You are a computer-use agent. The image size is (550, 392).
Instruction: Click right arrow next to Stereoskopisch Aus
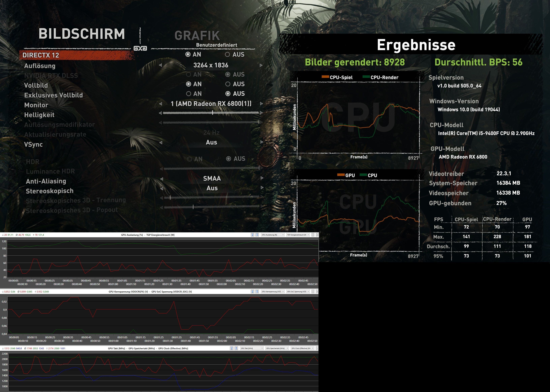[262, 188]
